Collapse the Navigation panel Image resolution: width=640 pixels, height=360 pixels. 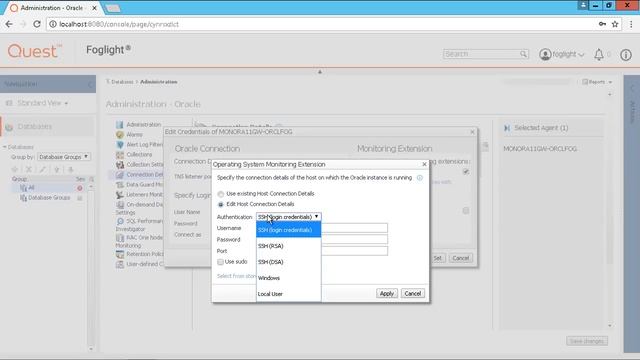click(x=90, y=84)
